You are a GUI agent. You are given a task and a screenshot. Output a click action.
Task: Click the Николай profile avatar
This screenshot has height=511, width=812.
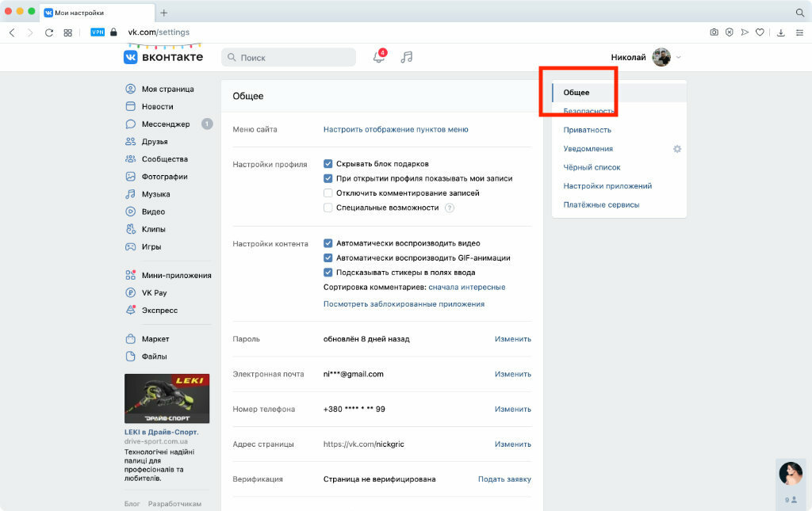pyautogui.click(x=661, y=57)
